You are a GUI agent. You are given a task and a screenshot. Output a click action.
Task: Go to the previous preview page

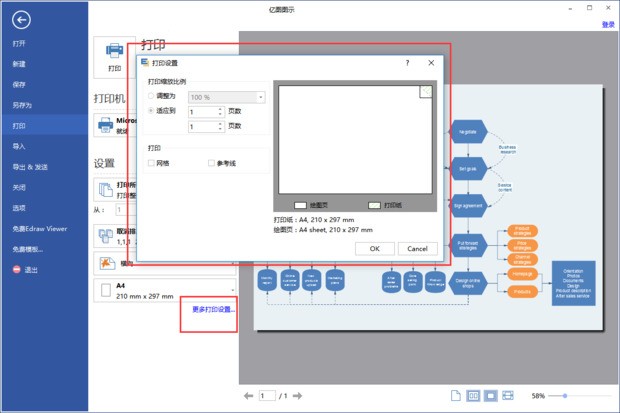248,396
